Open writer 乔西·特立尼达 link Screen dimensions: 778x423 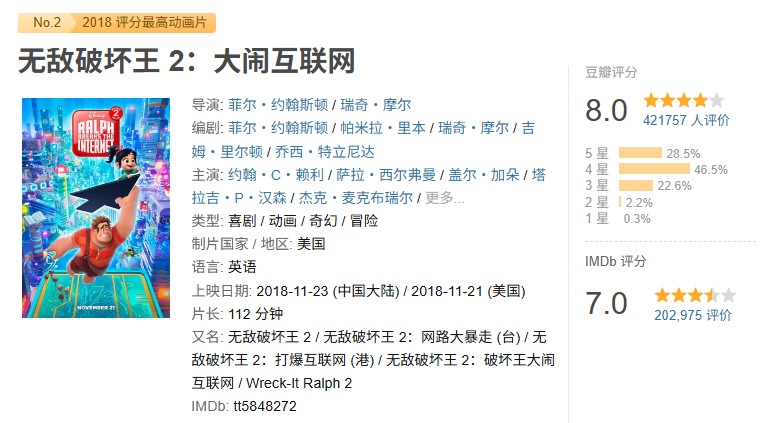pyautogui.click(x=325, y=151)
